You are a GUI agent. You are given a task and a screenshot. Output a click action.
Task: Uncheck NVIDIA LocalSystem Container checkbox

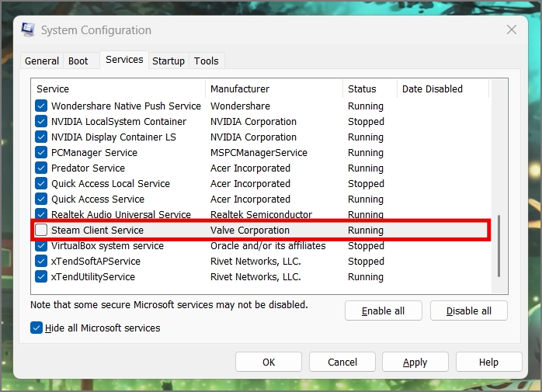(41, 121)
